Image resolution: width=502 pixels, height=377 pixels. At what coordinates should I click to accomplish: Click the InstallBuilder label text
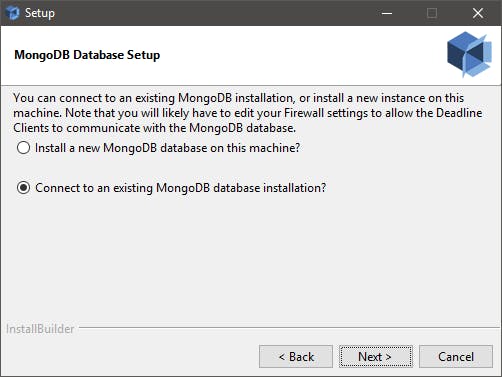click(40, 329)
